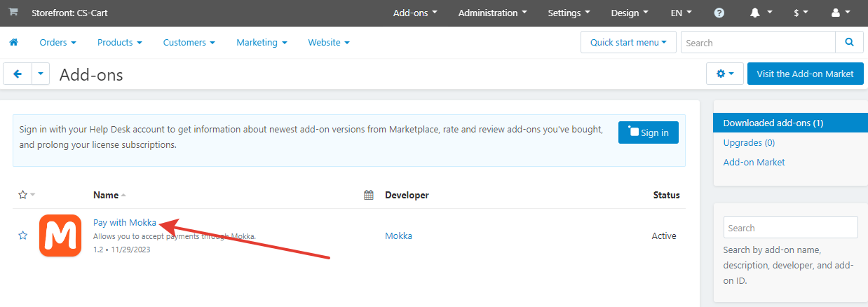Open the currency dollar dropdown

(x=801, y=13)
